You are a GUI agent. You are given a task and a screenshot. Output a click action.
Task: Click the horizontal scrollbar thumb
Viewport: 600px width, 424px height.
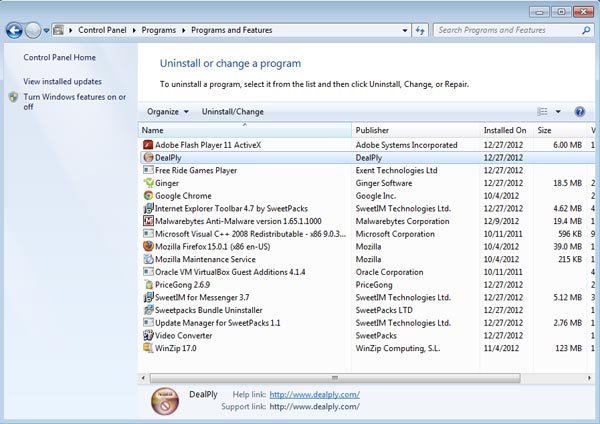point(335,378)
